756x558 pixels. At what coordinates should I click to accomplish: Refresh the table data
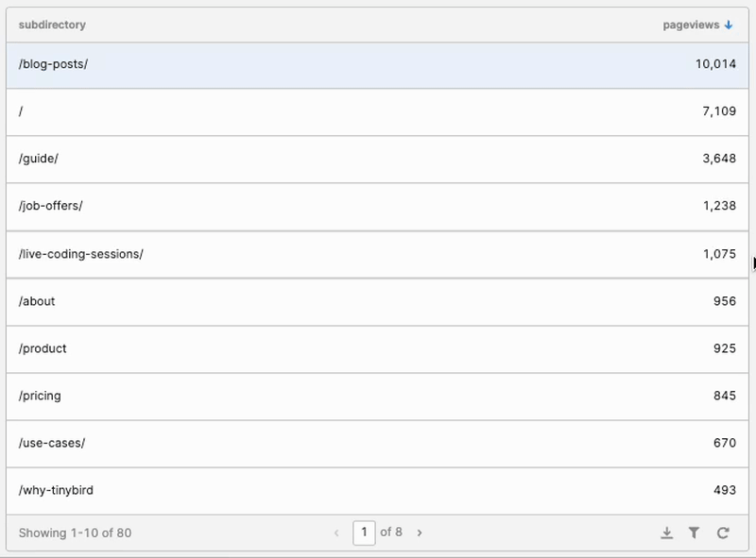click(x=724, y=532)
